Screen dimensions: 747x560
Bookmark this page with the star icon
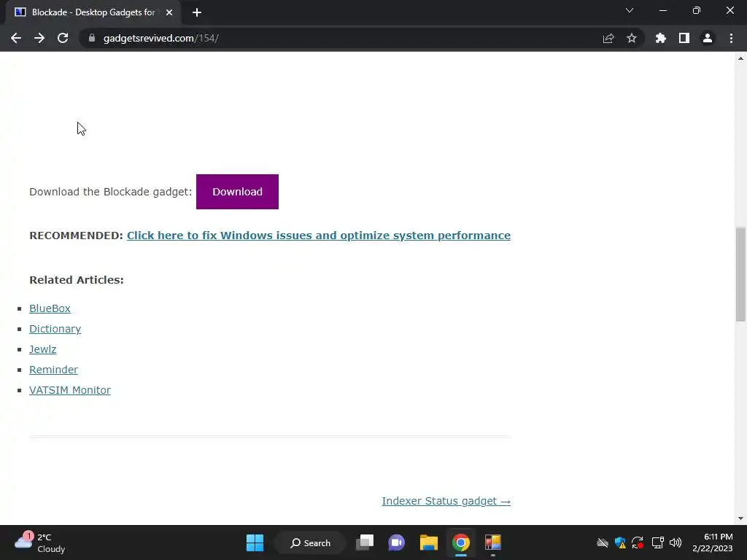click(x=632, y=38)
